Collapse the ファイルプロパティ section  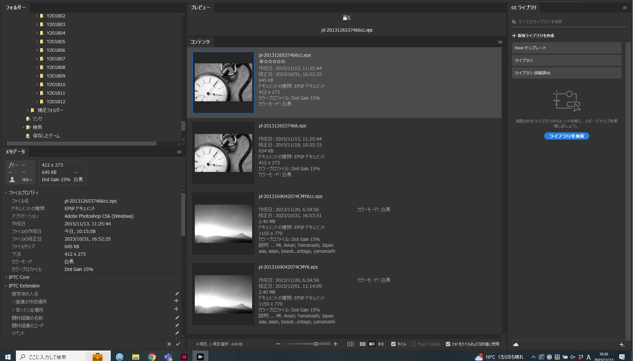tap(6, 193)
